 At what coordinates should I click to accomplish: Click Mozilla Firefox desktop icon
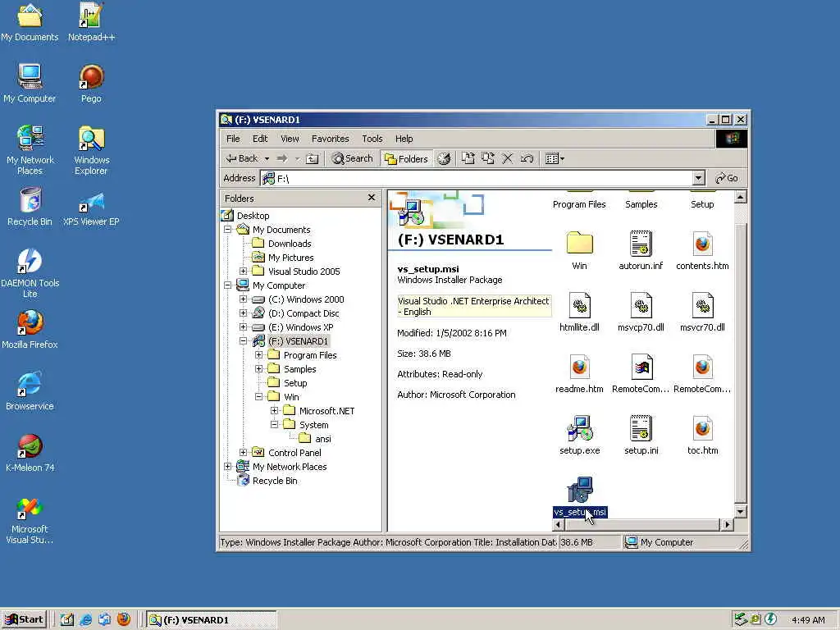(x=30, y=330)
